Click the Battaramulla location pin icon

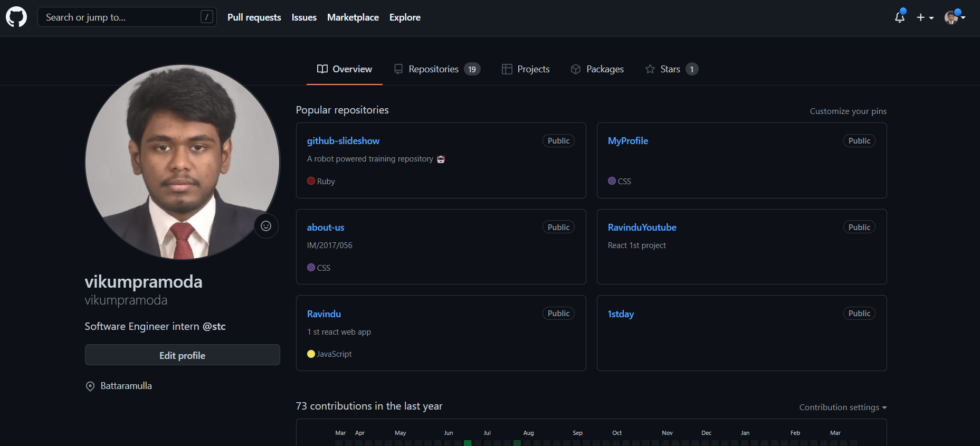coord(90,386)
